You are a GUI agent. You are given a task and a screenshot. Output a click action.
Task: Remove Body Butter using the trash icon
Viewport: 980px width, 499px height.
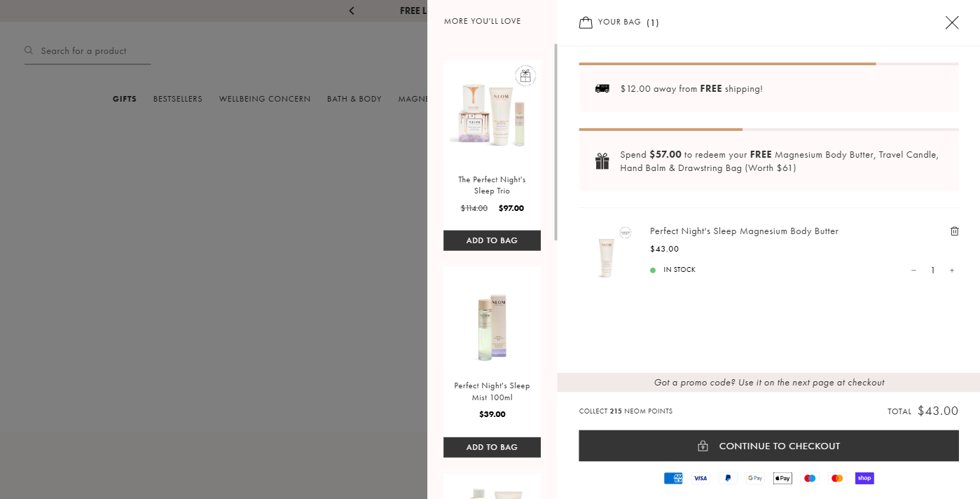[954, 231]
